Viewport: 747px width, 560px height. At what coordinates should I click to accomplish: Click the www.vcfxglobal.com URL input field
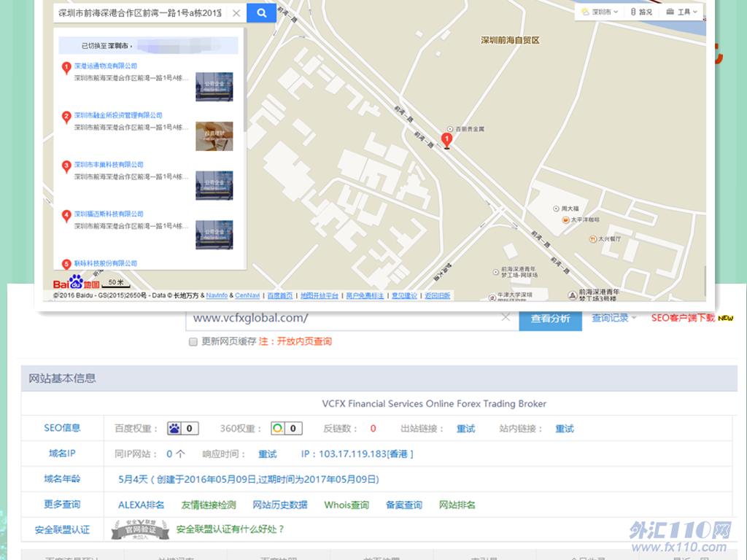pos(343,318)
